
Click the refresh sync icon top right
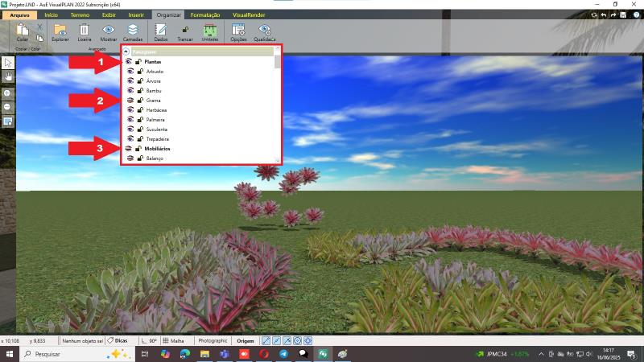(x=594, y=14)
